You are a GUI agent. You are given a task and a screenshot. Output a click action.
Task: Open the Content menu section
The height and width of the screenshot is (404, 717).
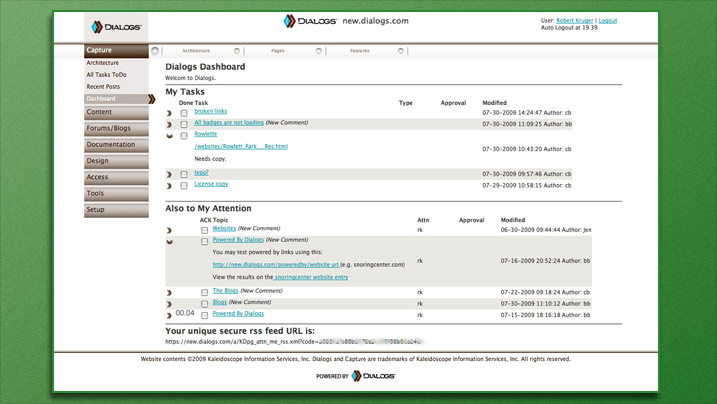116,112
